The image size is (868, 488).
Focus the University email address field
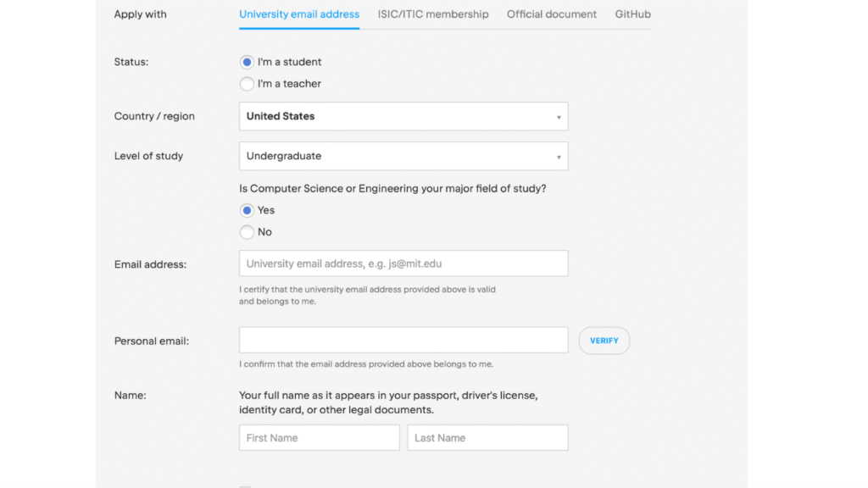pyautogui.click(x=403, y=263)
